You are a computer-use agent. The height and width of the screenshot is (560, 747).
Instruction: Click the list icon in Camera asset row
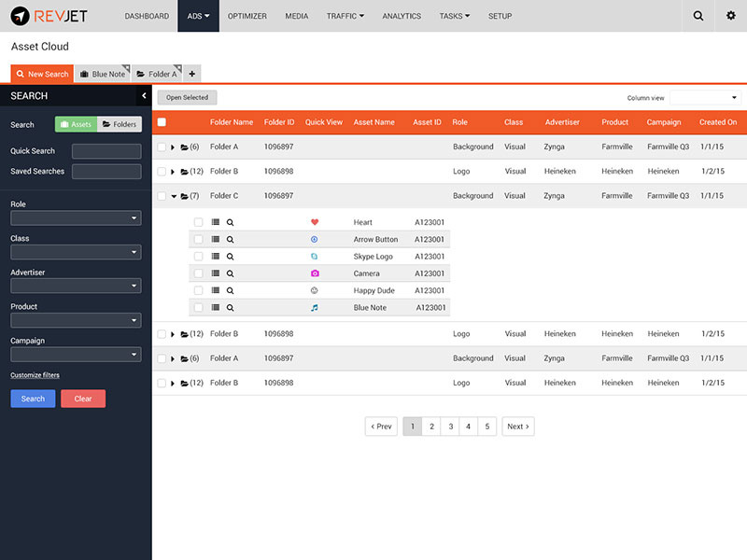point(215,273)
